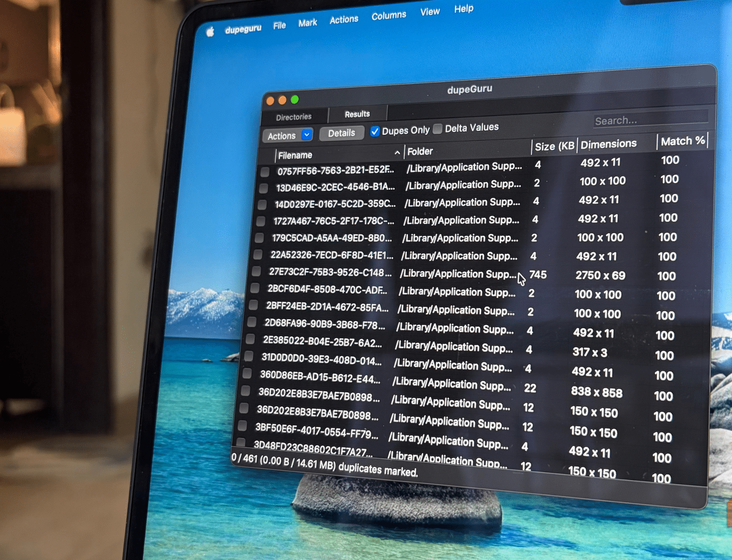732x560 pixels.
Task: Uncheck the Dupes Only checkbox
Action: pos(375,131)
